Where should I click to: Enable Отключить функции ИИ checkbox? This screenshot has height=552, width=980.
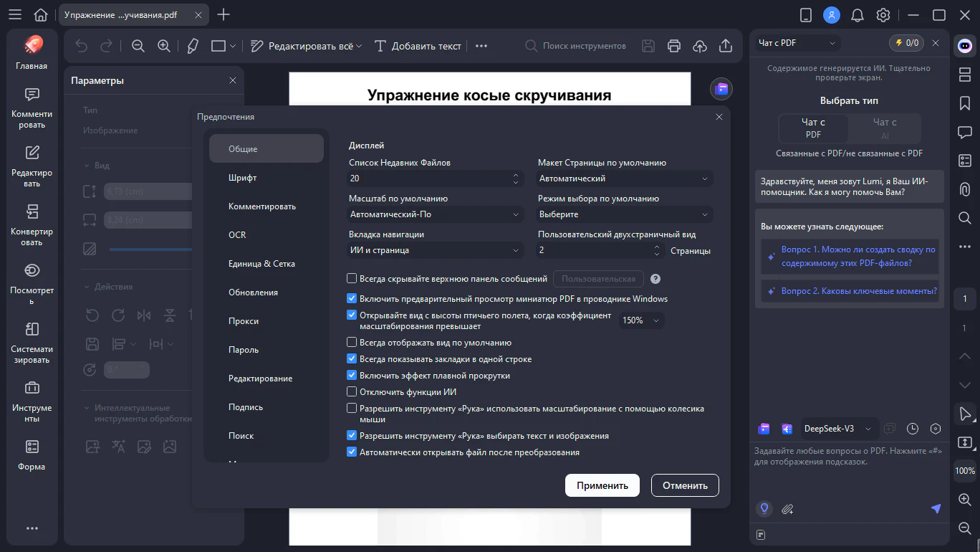point(352,391)
